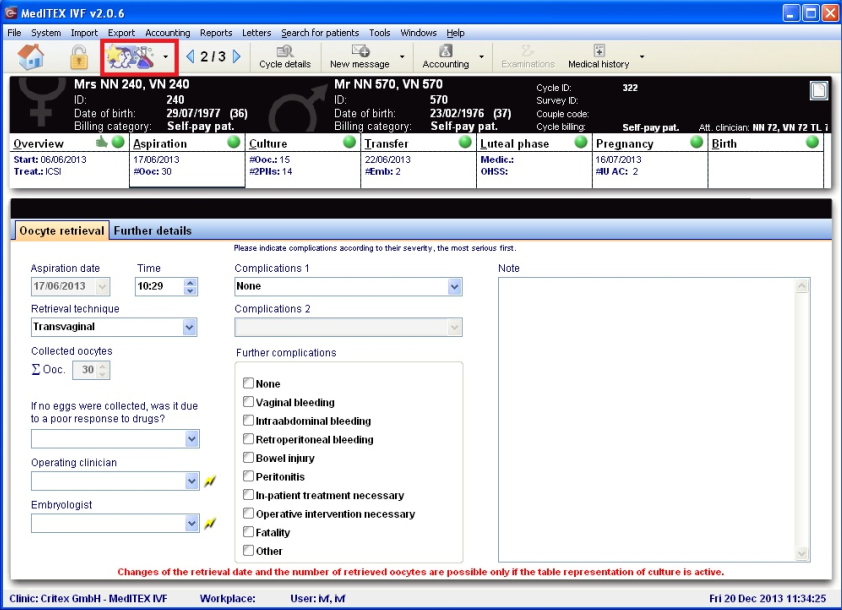Image resolution: width=842 pixels, height=610 pixels.
Task: Open the Tools menu
Action: click(x=380, y=33)
